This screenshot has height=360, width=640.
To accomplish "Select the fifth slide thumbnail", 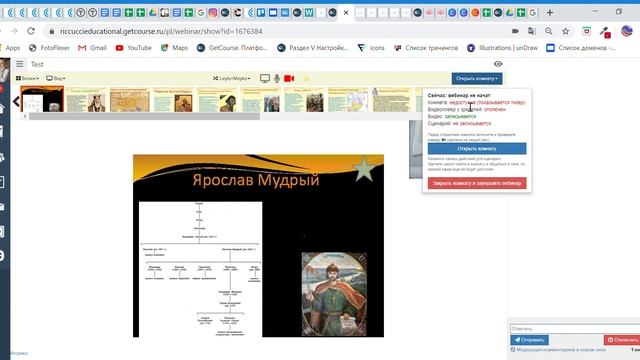I will click(217, 99).
